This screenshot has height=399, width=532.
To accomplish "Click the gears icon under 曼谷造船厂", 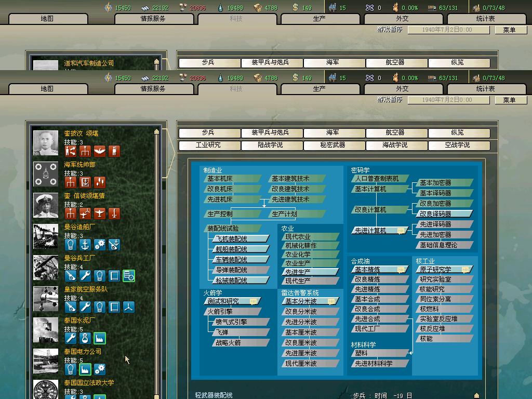I will click(100, 245).
